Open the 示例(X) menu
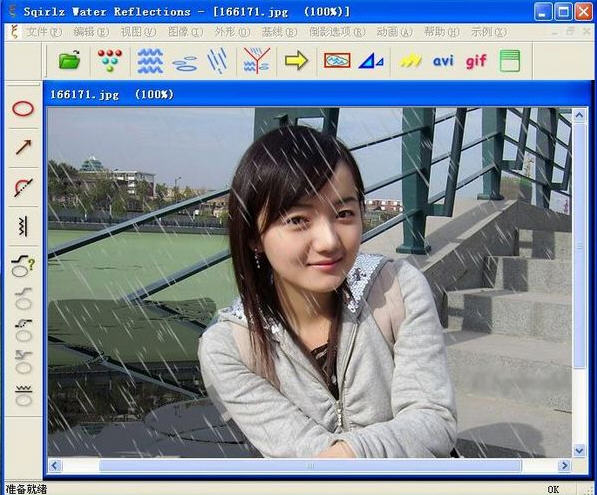This screenshot has width=597, height=495. 489,32
